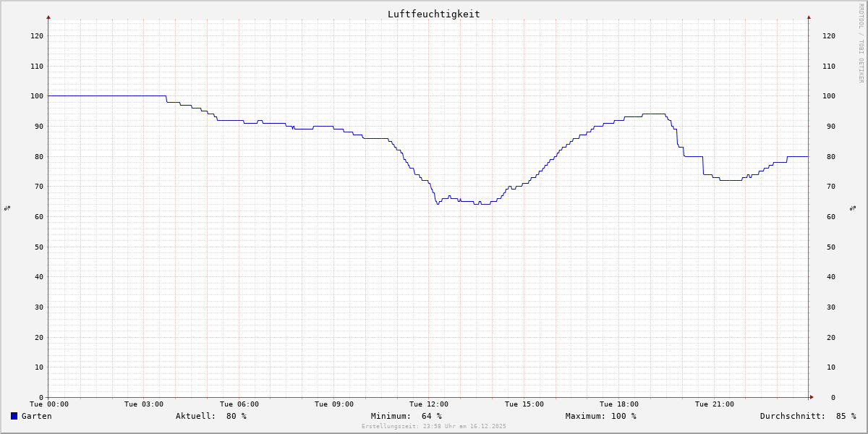Select the Garten legend label
Image resolution: width=868 pixels, height=434 pixels.
pyautogui.click(x=36, y=416)
